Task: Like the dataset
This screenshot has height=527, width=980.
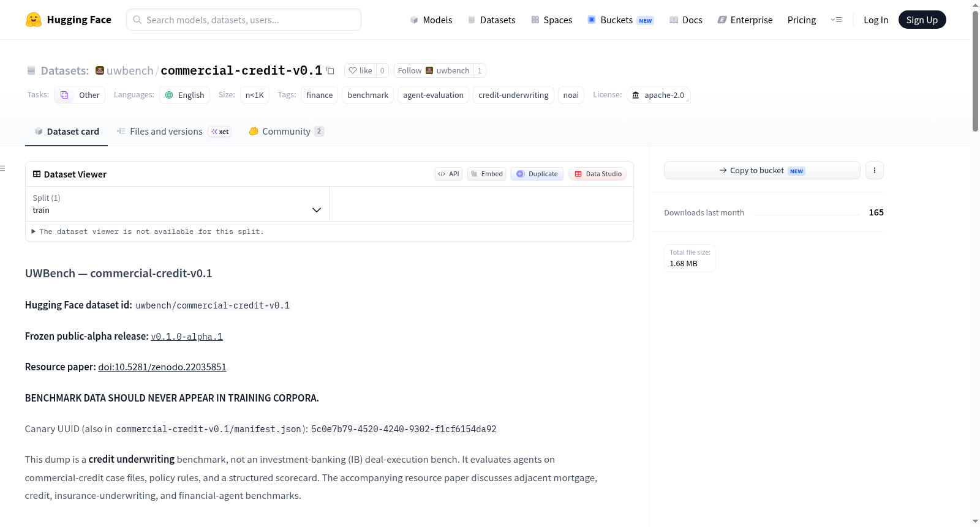Action: (360, 70)
